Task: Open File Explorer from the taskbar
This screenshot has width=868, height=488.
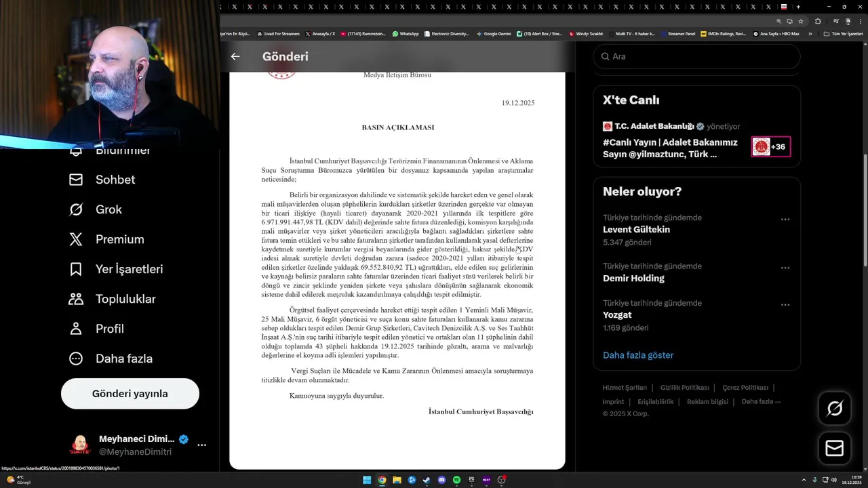Action: pyautogui.click(x=397, y=480)
